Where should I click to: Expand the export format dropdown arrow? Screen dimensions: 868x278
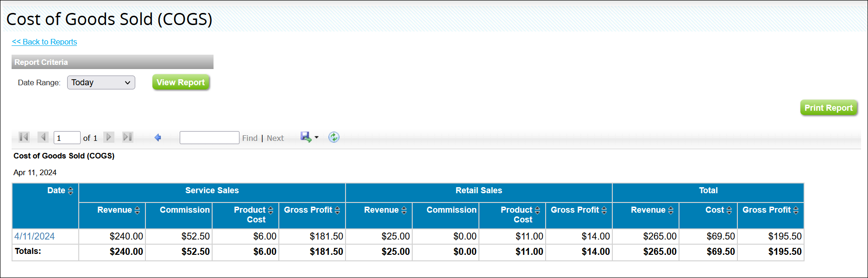[317, 138]
